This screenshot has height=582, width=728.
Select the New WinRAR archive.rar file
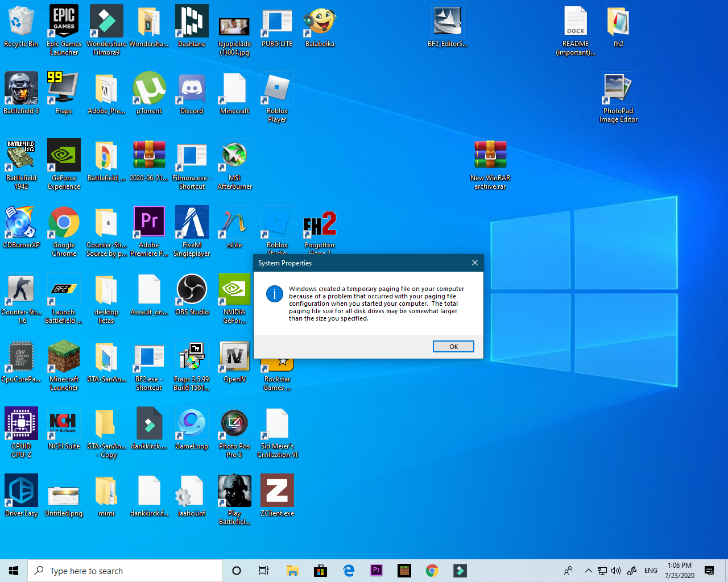pos(490,165)
